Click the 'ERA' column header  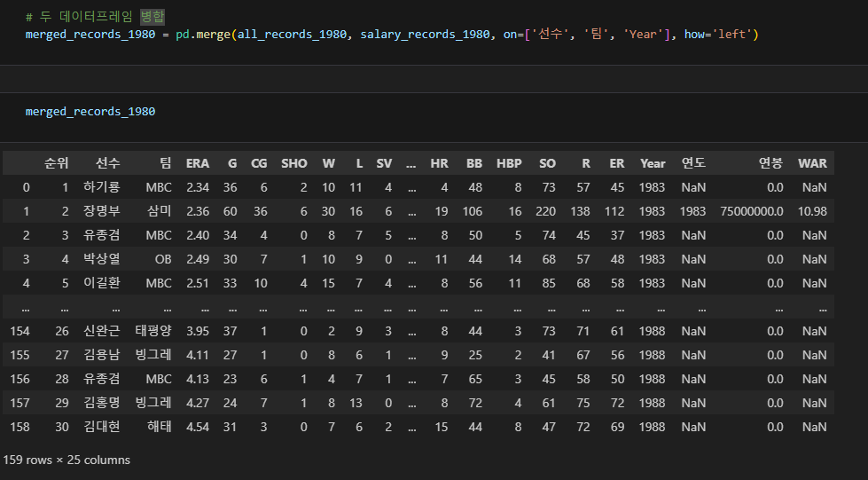coord(198,163)
